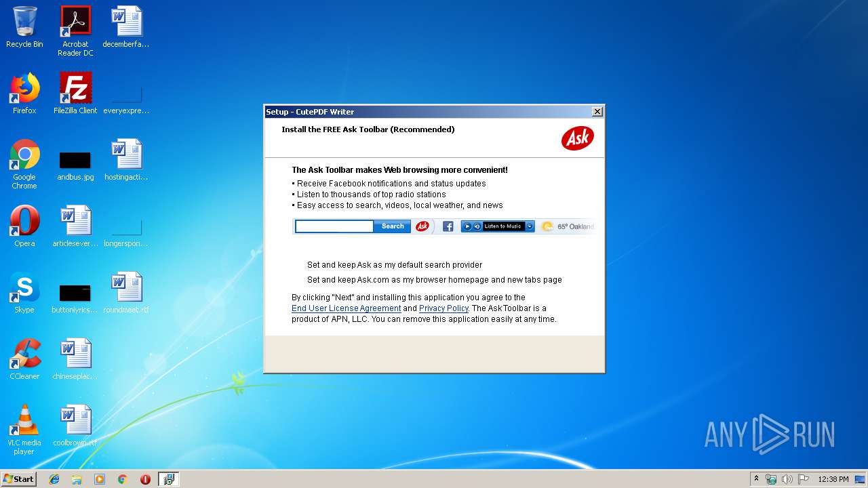Click the Facebook icon in the toolbar preview
This screenshot has width=868, height=488.
tap(448, 226)
